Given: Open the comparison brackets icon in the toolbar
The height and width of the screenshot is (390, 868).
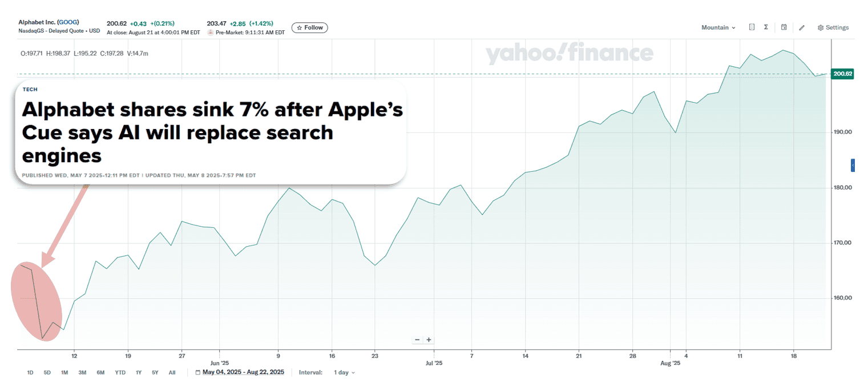Looking at the screenshot, I should click(x=752, y=27).
